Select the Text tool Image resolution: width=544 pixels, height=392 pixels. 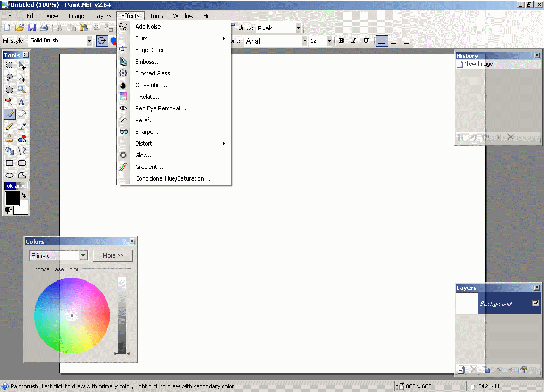pos(21,102)
